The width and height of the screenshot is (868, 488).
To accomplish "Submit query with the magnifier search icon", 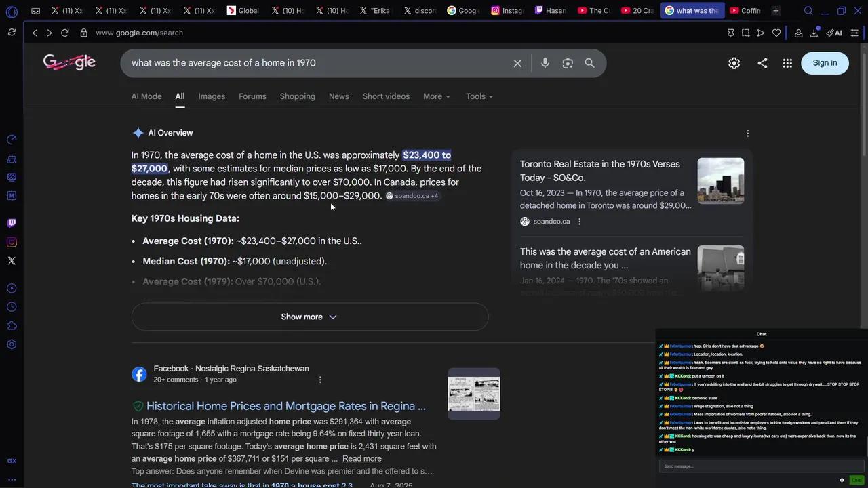I will tap(589, 63).
